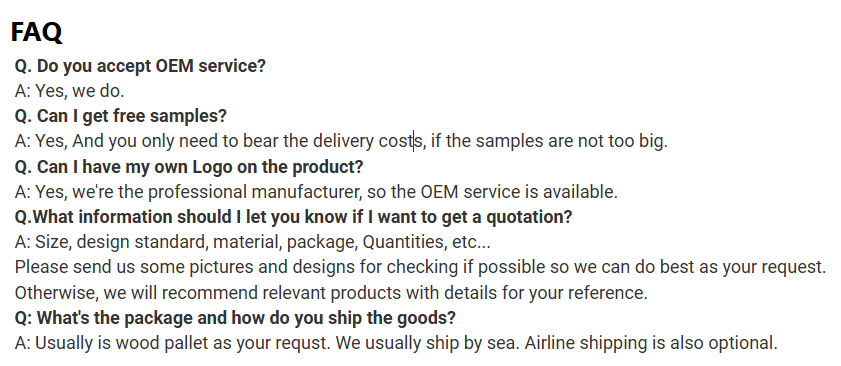Click the word 'Quantities' in the quotation answer
Viewport: 841px width, 366px height.
point(404,242)
